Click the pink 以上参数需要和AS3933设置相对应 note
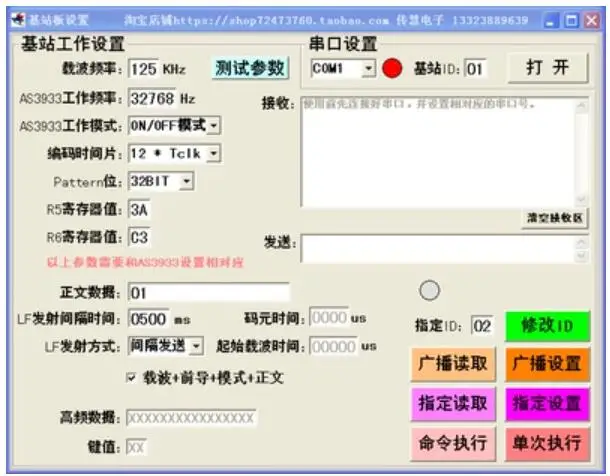610x476 pixels. [145, 262]
